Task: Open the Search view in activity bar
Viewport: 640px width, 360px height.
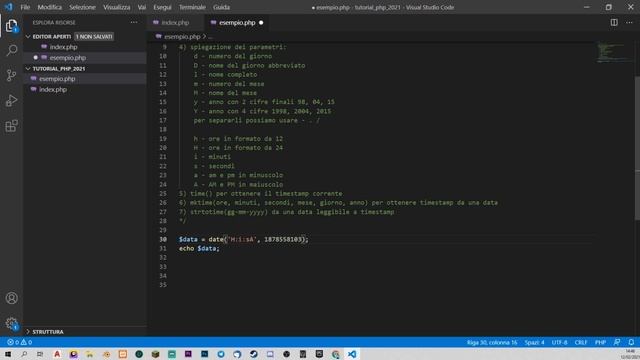Action: [x=11, y=50]
